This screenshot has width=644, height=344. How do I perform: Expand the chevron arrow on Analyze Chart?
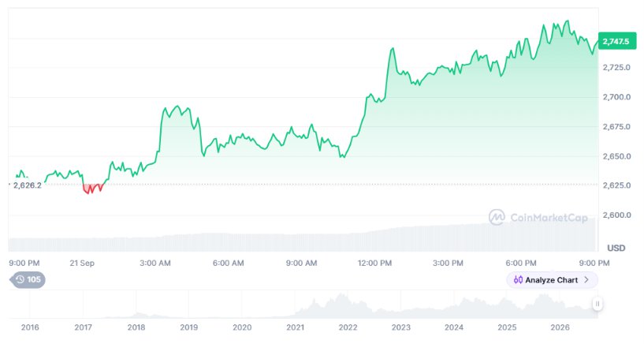(586, 280)
